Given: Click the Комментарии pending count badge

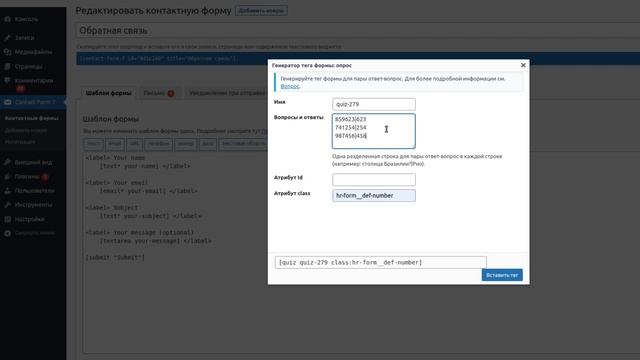Looking at the screenshot, I should [x=20, y=89].
